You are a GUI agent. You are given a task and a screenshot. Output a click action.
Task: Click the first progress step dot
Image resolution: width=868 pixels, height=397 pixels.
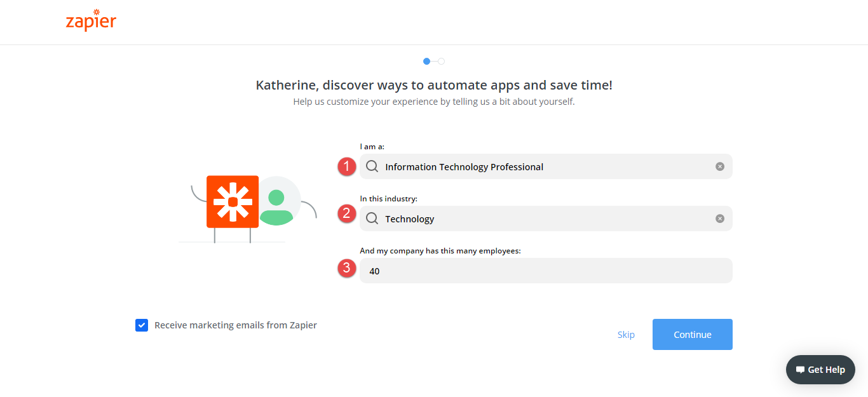(x=426, y=61)
